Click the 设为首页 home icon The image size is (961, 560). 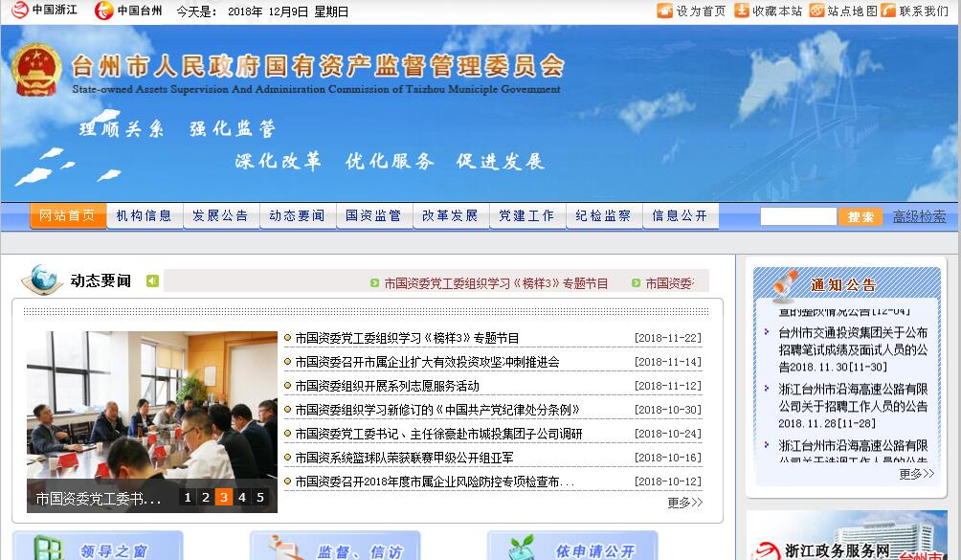[665, 11]
